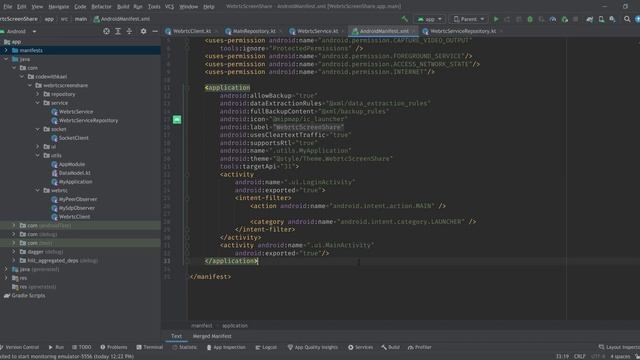Open project panel settings gear
Viewport: 640px width, 360px height.
tap(143, 31)
